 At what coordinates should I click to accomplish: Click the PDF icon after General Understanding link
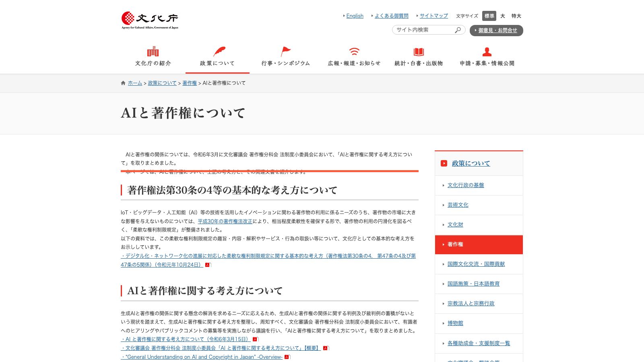287,357
